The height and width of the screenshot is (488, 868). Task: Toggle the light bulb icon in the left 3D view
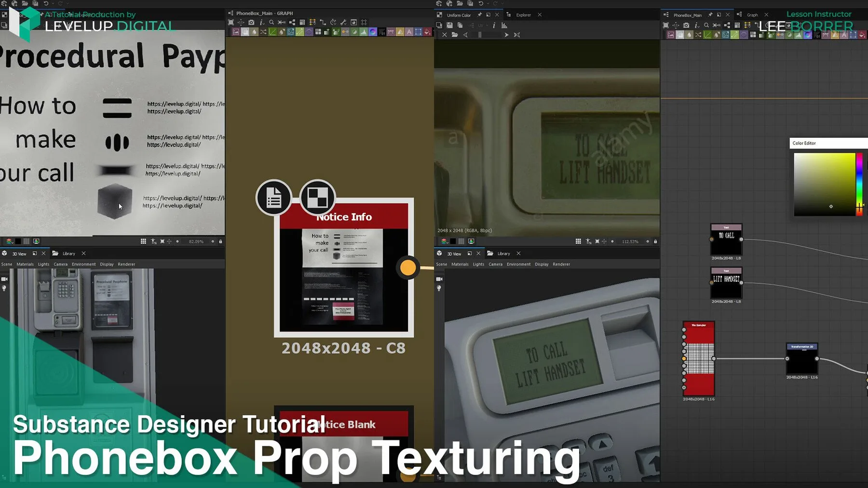[4, 288]
